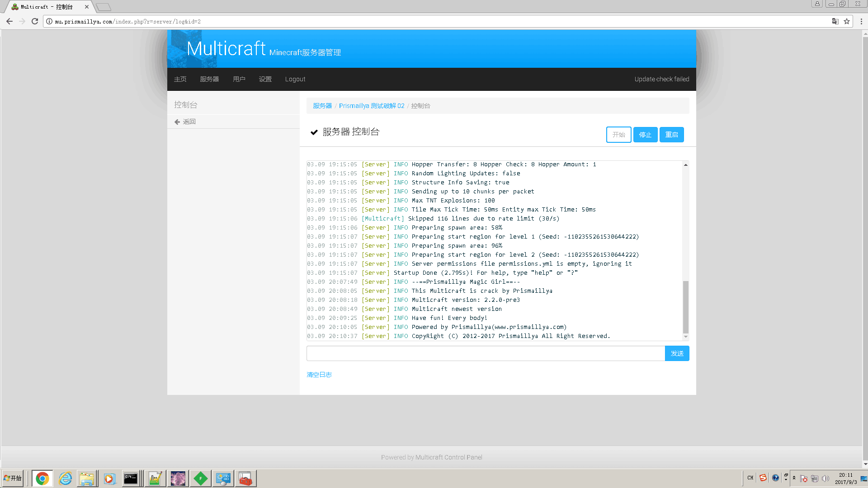Click the translate page icon in address bar
The width and height of the screenshot is (868, 488).
(835, 21)
